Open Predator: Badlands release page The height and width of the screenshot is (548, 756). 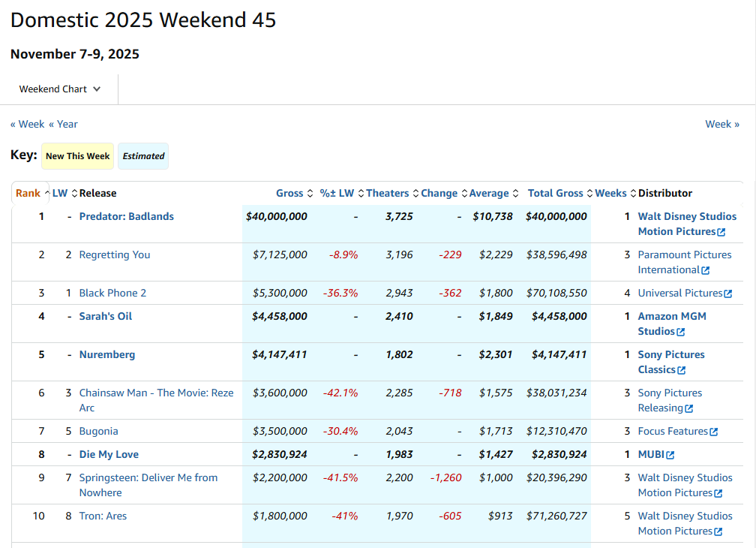126,216
